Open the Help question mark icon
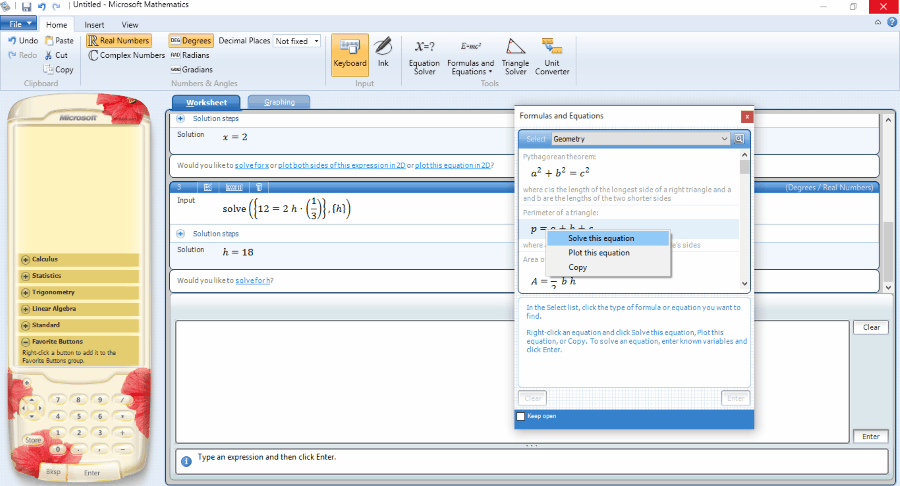The image size is (900, 486). (892, 22)
